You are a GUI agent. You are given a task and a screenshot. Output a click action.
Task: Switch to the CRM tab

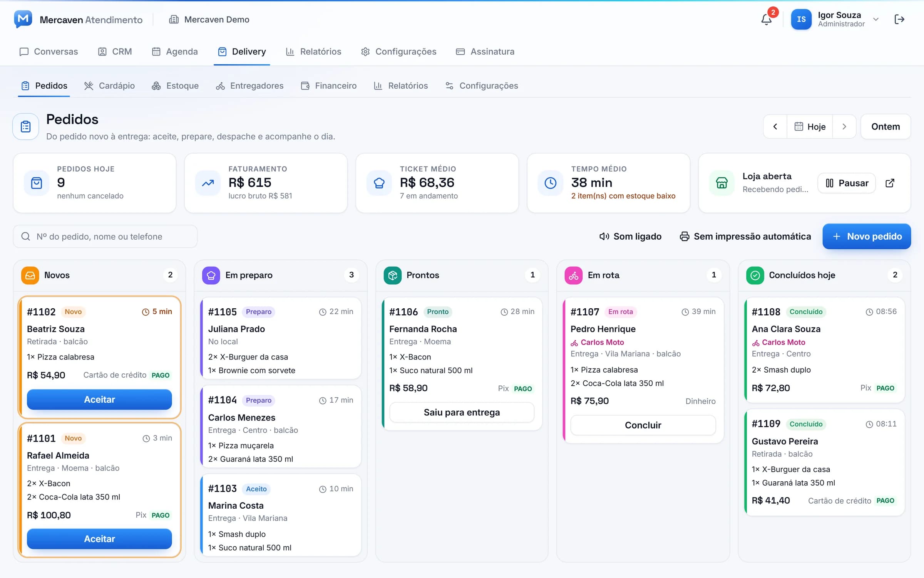[115, 52]
